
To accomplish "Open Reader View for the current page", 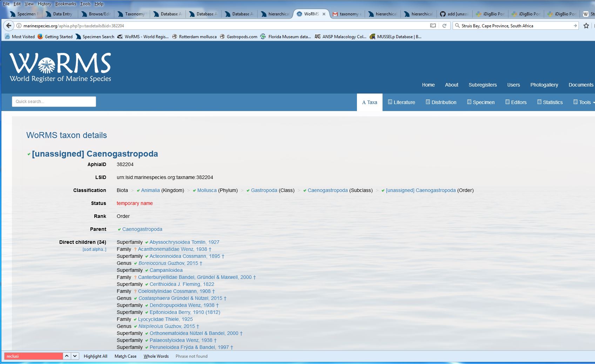I will coord(433,26).
